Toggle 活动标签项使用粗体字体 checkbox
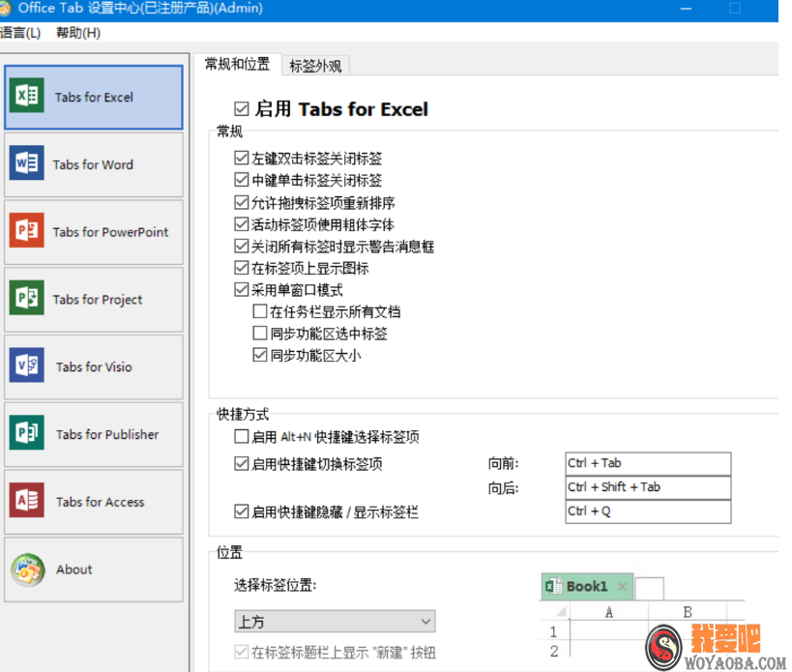 click(x=242, y=223)
